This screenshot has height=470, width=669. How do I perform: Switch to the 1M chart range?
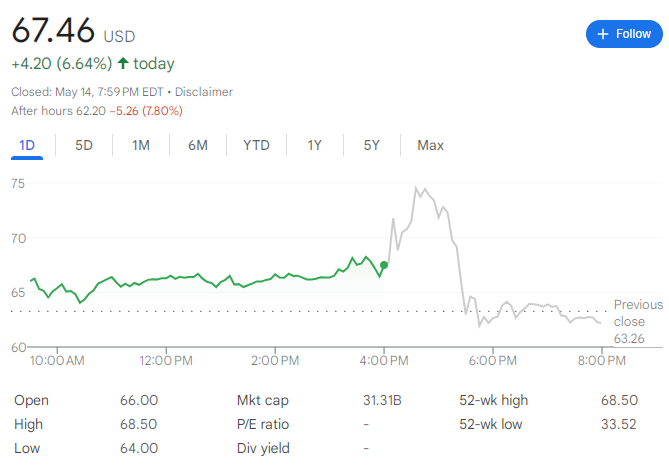[x=141, y=145]
